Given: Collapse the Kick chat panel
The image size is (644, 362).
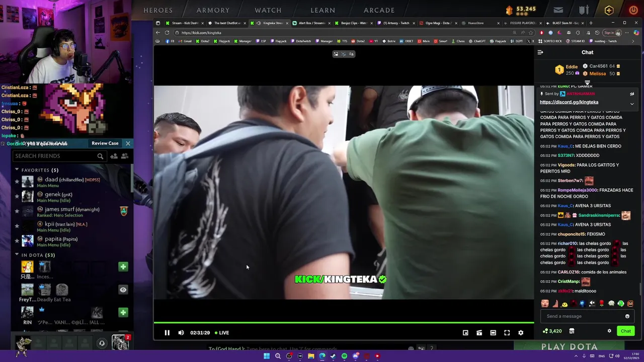Looking at the screenshot, I should [540, 52].
